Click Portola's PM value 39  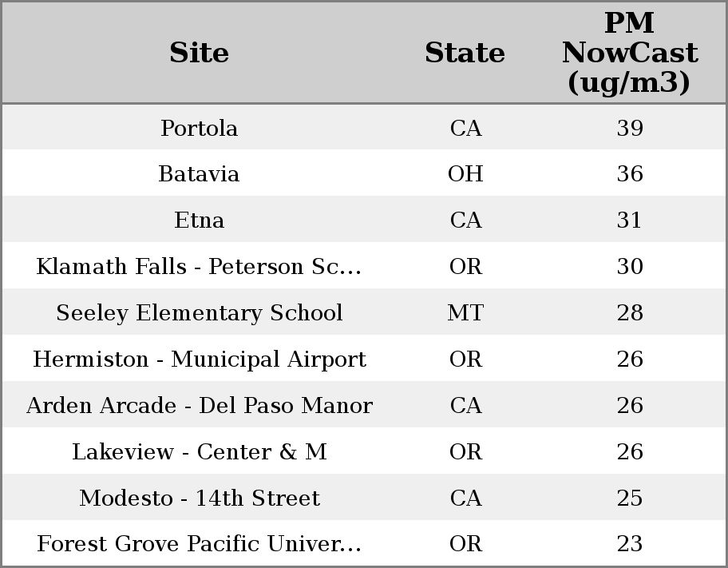(x=630, y=128)
